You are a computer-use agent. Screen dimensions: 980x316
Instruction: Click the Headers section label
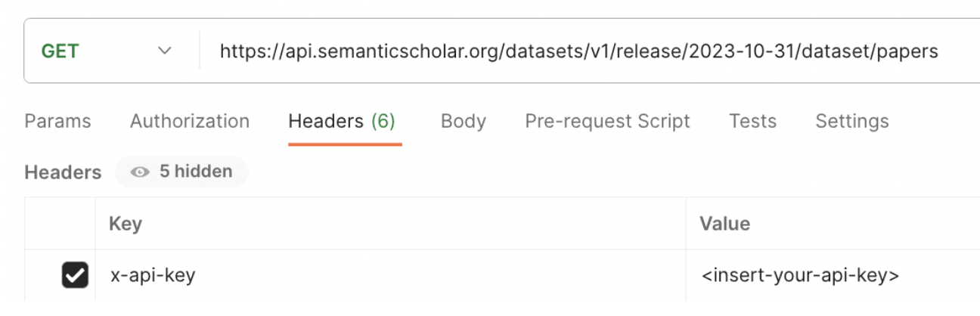point(63,172)
